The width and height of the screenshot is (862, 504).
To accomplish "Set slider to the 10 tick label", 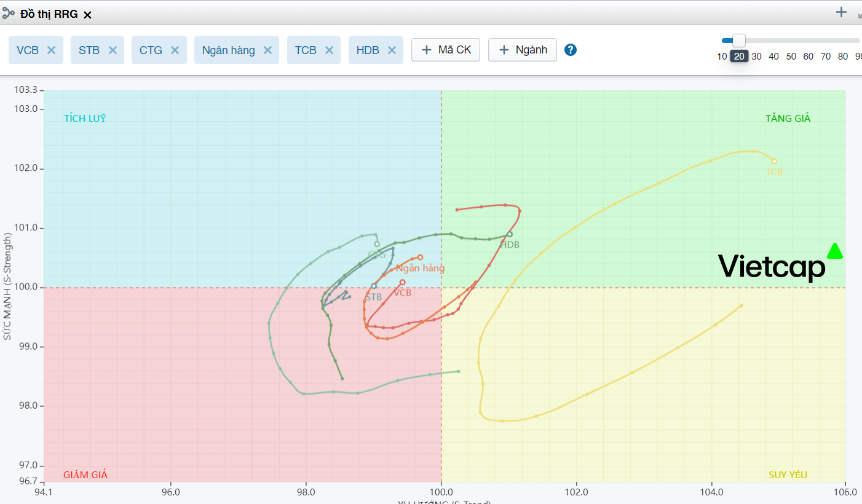I will pos(722,57).
